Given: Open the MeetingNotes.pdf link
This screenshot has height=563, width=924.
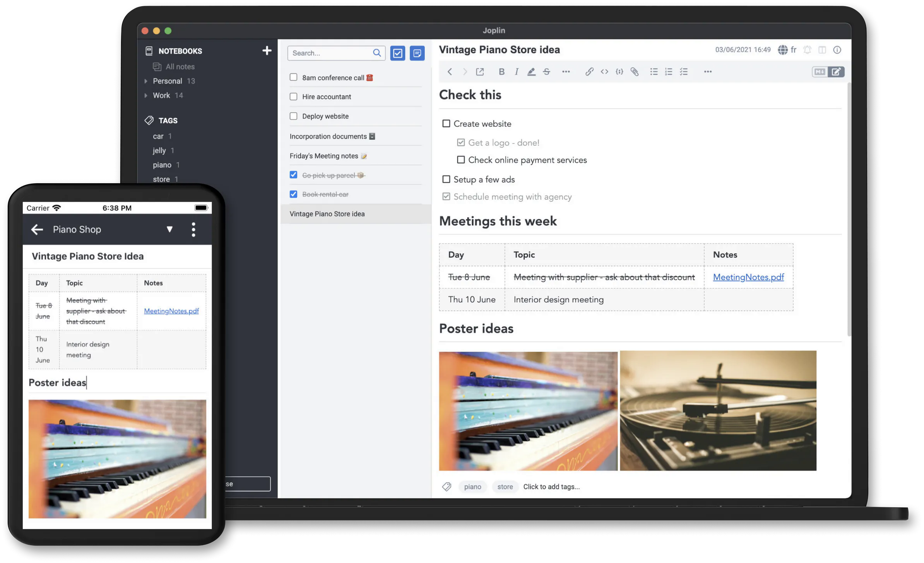Looking at the screenshot, I should point(748,277).
